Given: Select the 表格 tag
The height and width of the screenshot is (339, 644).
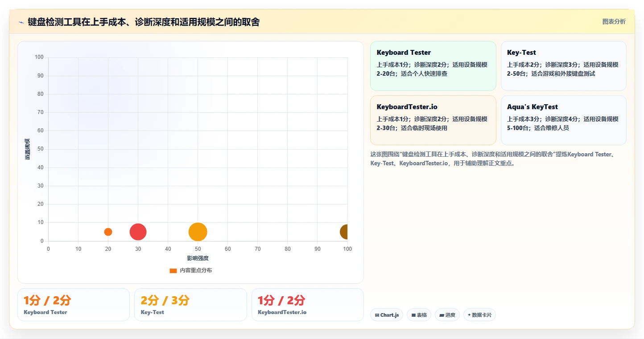Looking at the screenshot, I should (419, 315).
